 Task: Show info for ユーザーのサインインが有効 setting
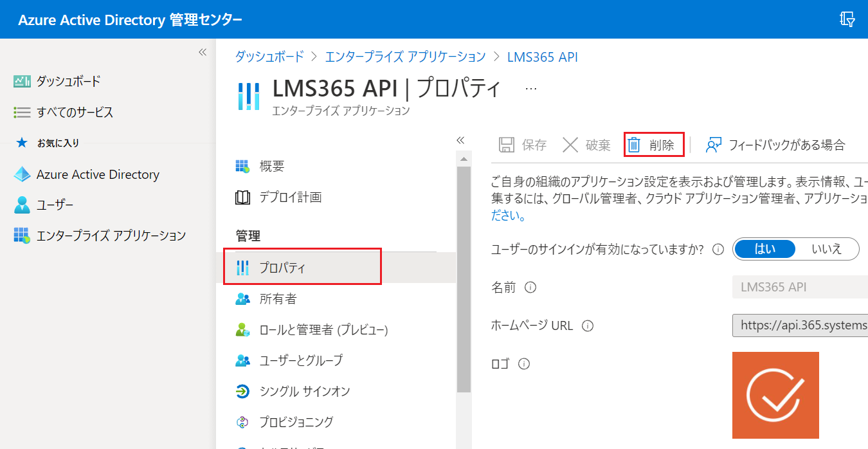point(719,249)
